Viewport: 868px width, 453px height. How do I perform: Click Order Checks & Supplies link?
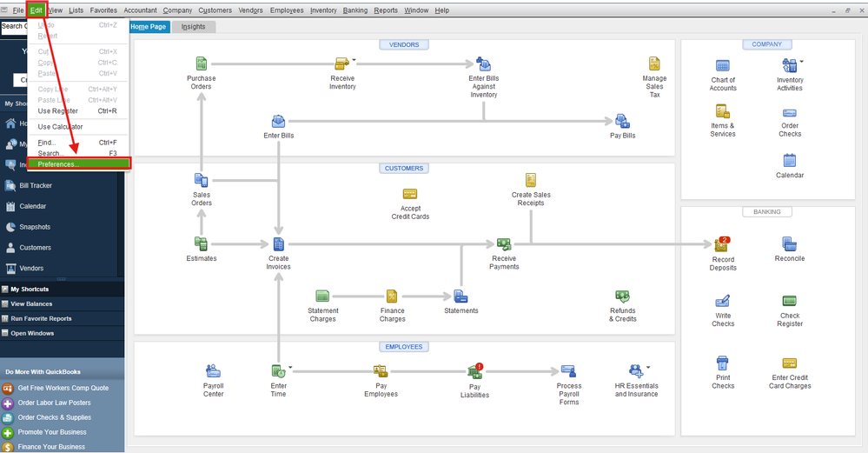click(54, 417)
